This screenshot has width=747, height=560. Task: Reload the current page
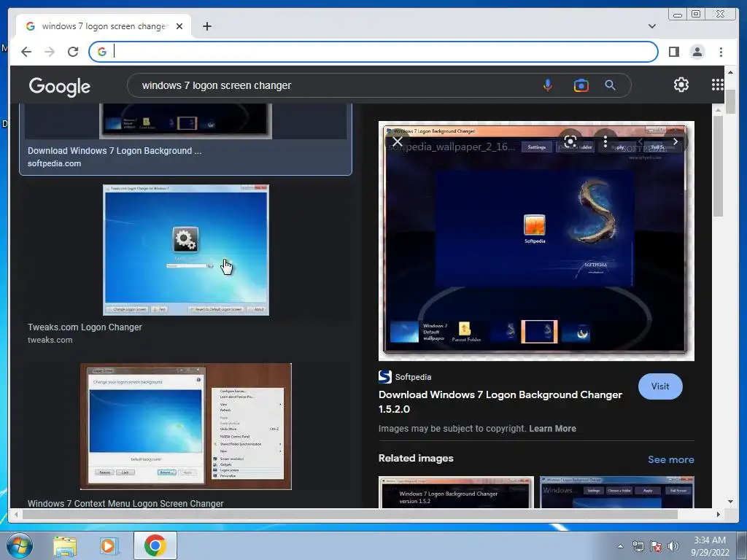72,52
